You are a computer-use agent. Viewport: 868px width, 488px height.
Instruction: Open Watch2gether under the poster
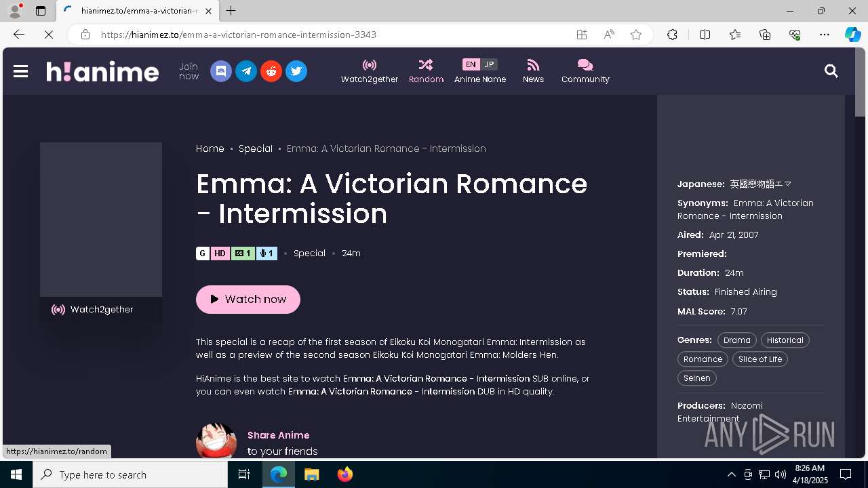101,310
